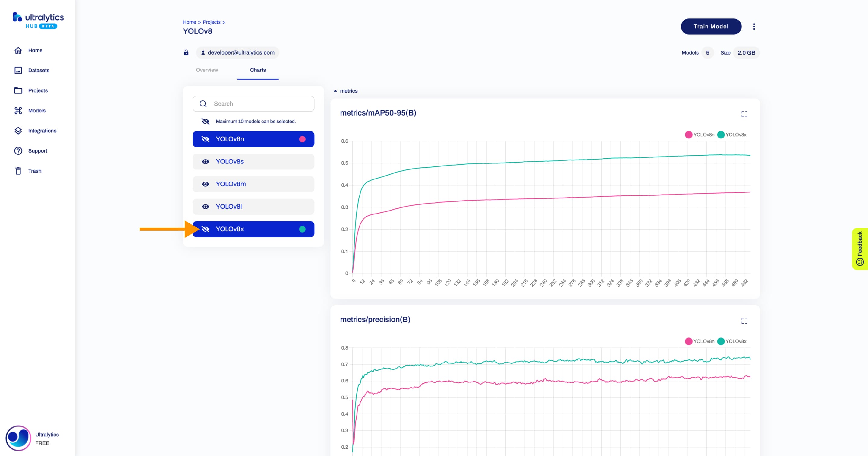The height and width of the screenshot is (456, 868).
Task: Expand the metrics section collapser
Action: (x=335, y=90)
